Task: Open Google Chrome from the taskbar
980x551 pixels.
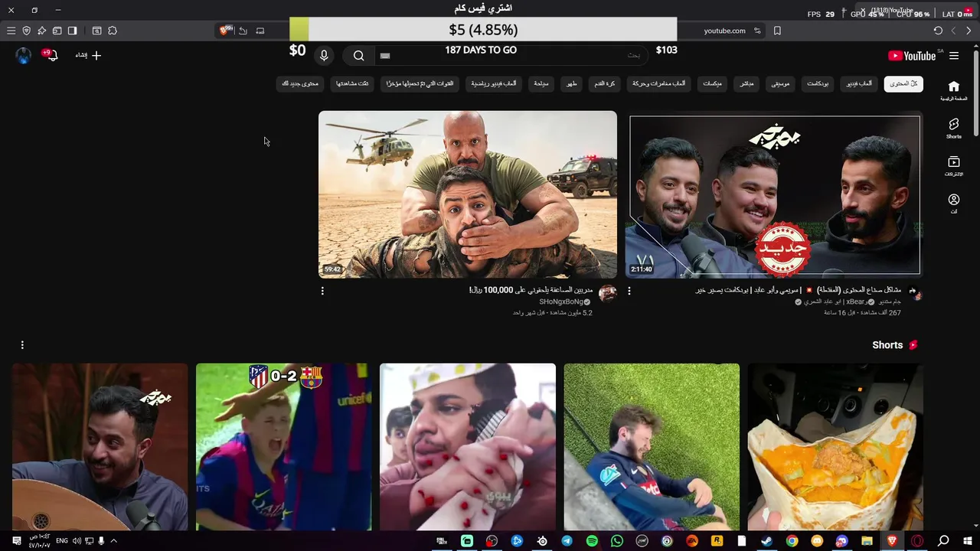Action: coord(792,541)
